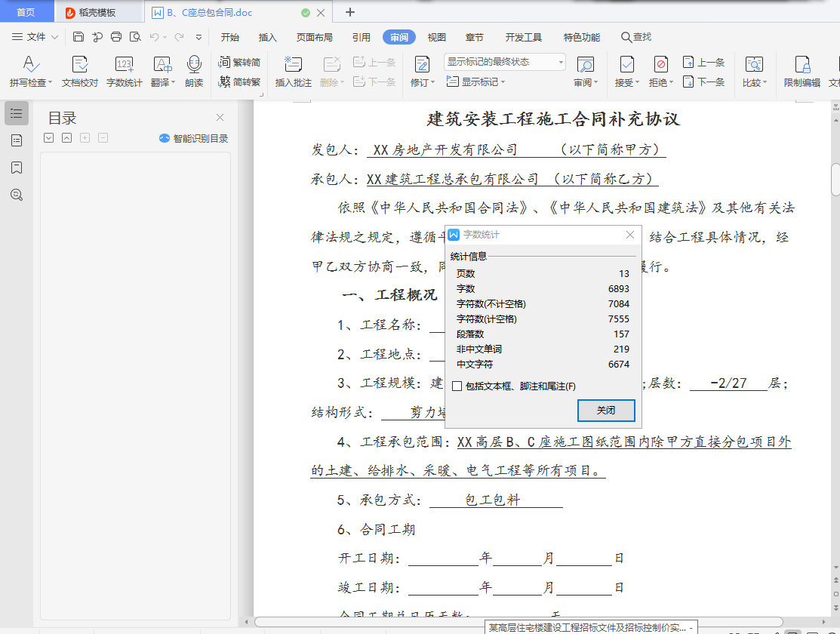Open 字数统计 word count tool
Screen dimensions: 840x634
(125, 71)
